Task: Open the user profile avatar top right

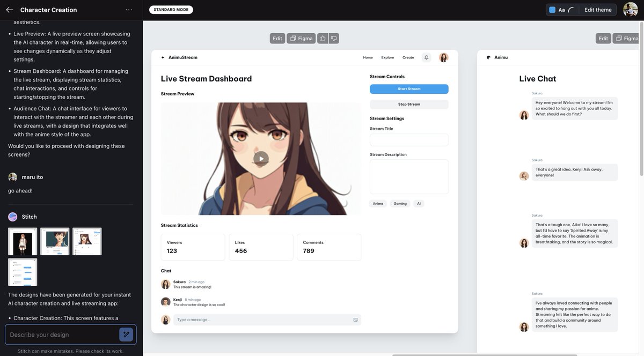Action: pyautogui.click(x=630, y=10)
